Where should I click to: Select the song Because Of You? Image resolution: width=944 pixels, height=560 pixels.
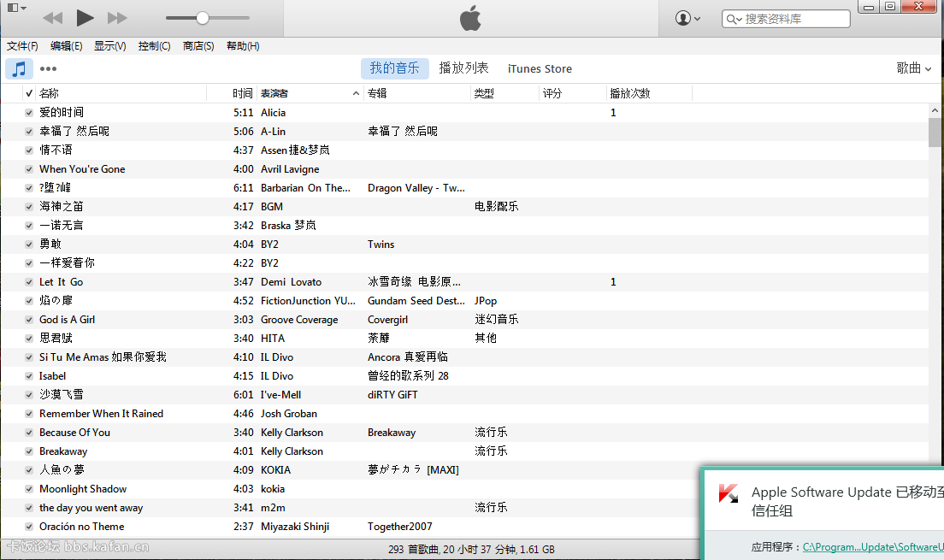point(74,433)
